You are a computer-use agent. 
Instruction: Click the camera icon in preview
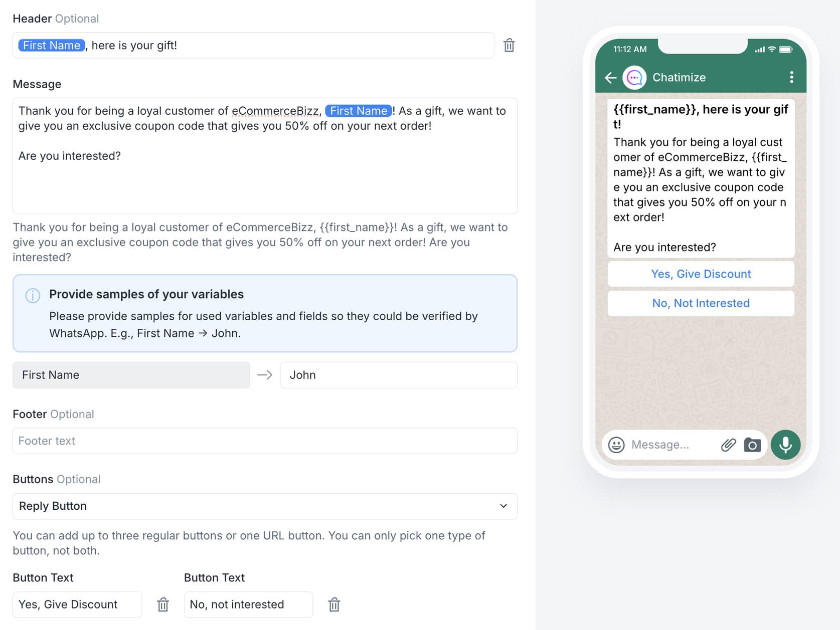coord(752,445)
